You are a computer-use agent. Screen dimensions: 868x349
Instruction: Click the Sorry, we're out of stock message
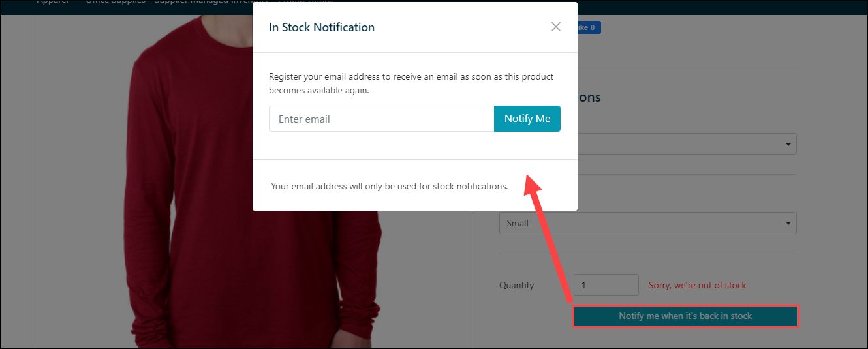(697, 285)
